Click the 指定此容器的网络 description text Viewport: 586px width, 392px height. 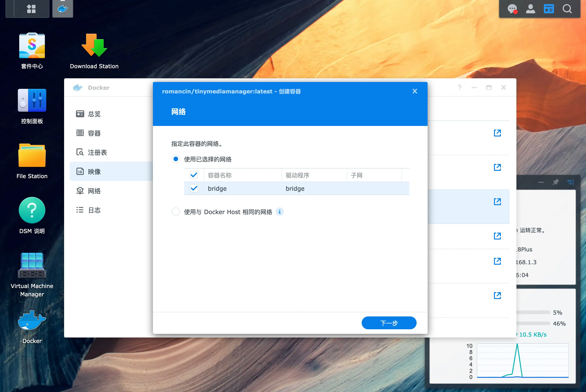point(197,144)
